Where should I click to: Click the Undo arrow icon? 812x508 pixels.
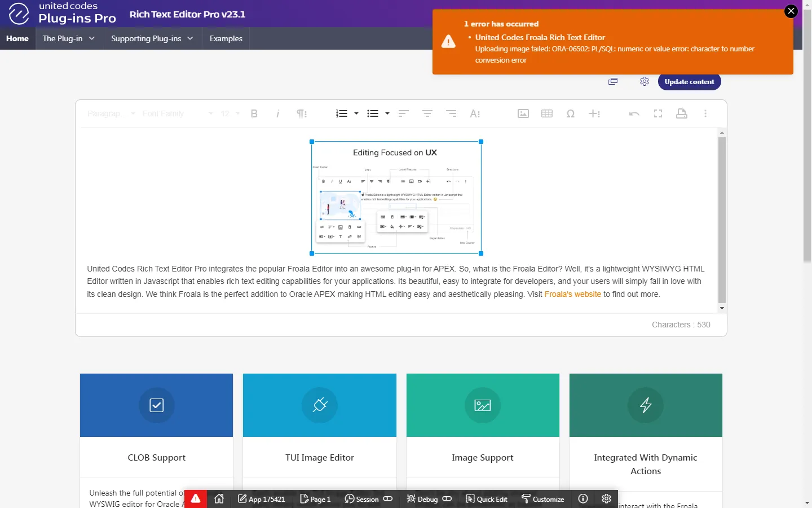click(634, 113)
